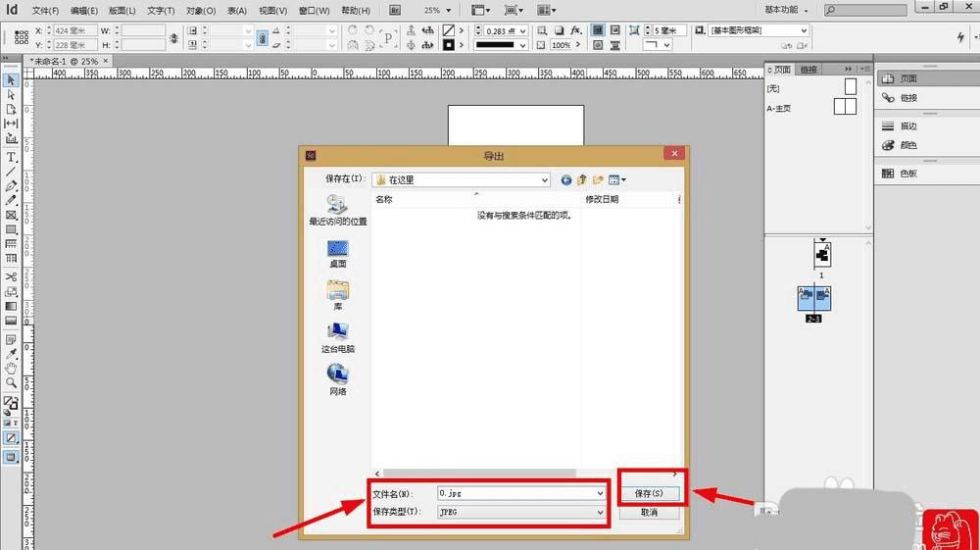
Task: Open This PC in the dialog sidebar
Action: (x=337, y=338)
